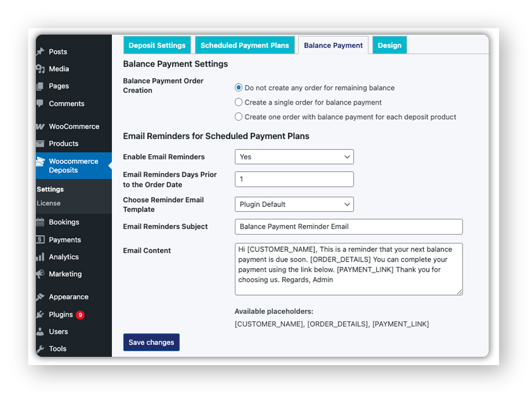The height and width of the screenshot is (398, 532).
Task: Click the Email Reminders Days Prior field
Action: coord(294,179)
